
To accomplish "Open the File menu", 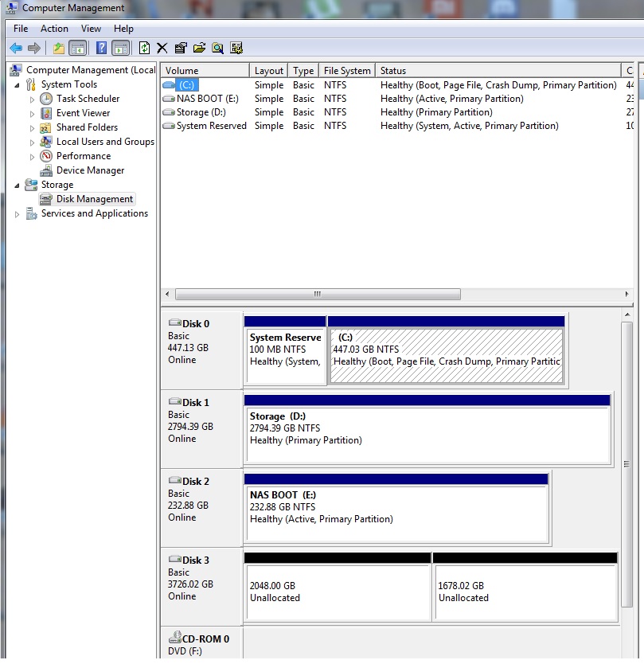I will pyautogui.click(x=21, y=29).
